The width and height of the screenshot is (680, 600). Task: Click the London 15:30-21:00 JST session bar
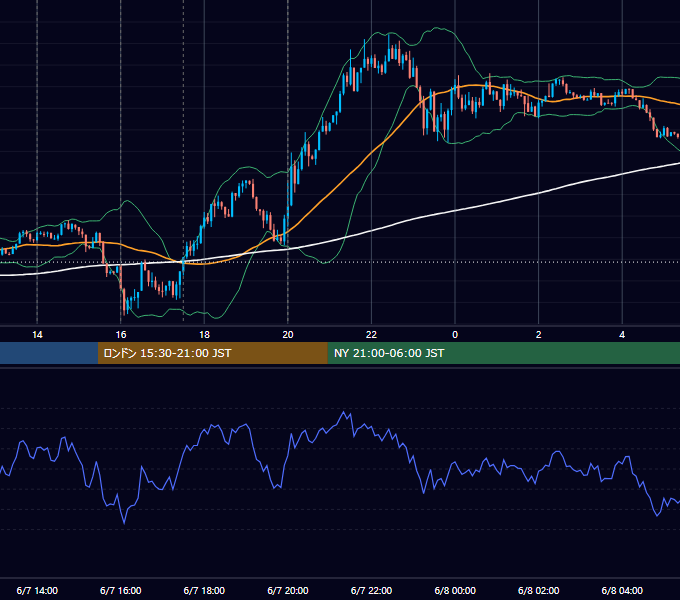212,353
